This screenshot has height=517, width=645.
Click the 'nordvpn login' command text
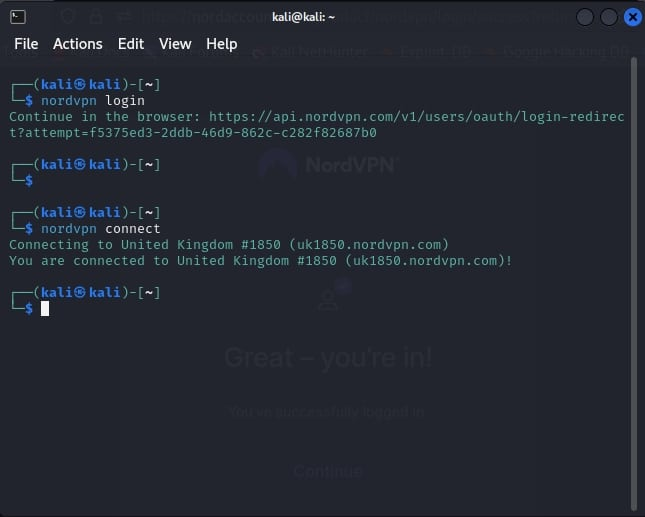[x=93, y=101]
